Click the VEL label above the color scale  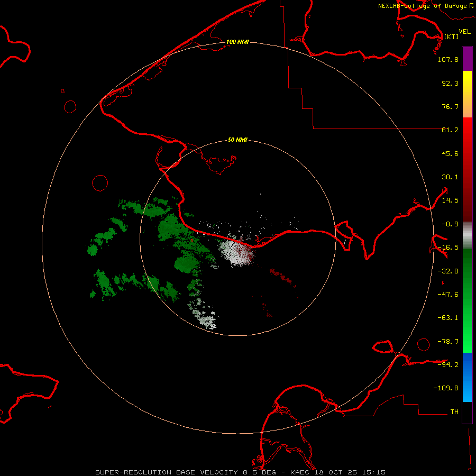[x=464, y=31]
